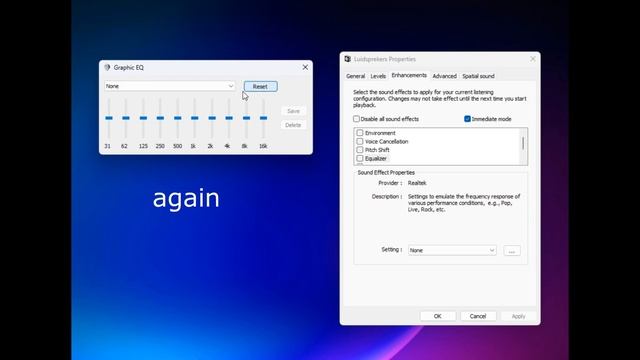Screen dimensions: 640x360
Task: Click the Realtek provider text
Action: [x=417, y=183]
